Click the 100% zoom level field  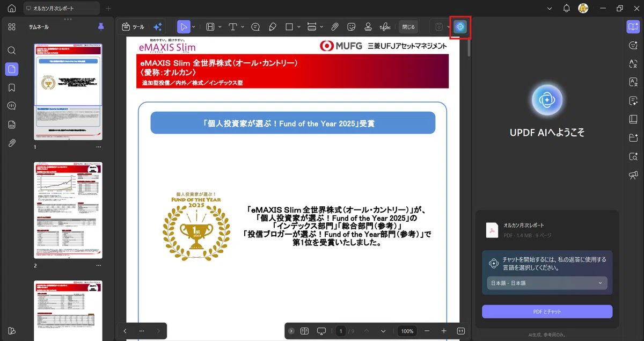[407, 331]
